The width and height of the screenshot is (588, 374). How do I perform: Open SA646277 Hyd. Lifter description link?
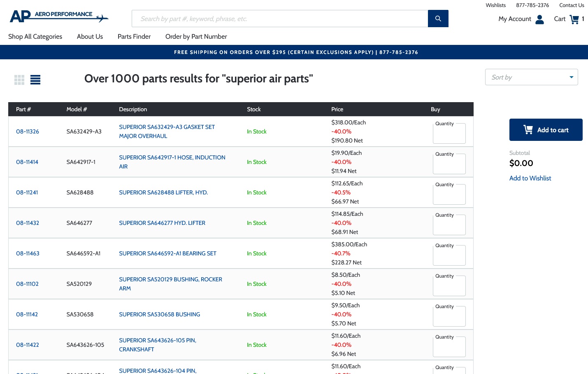tap(162, 223)
